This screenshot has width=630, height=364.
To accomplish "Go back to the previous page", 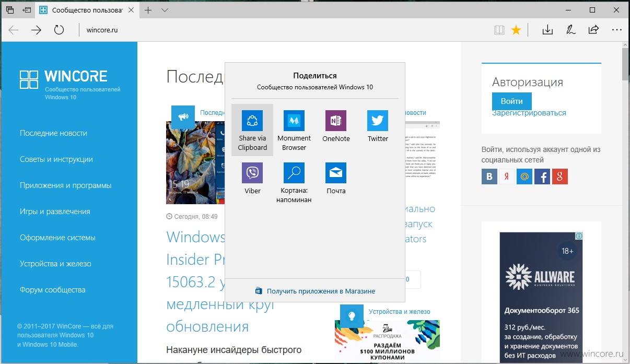I will click(14, 30).
